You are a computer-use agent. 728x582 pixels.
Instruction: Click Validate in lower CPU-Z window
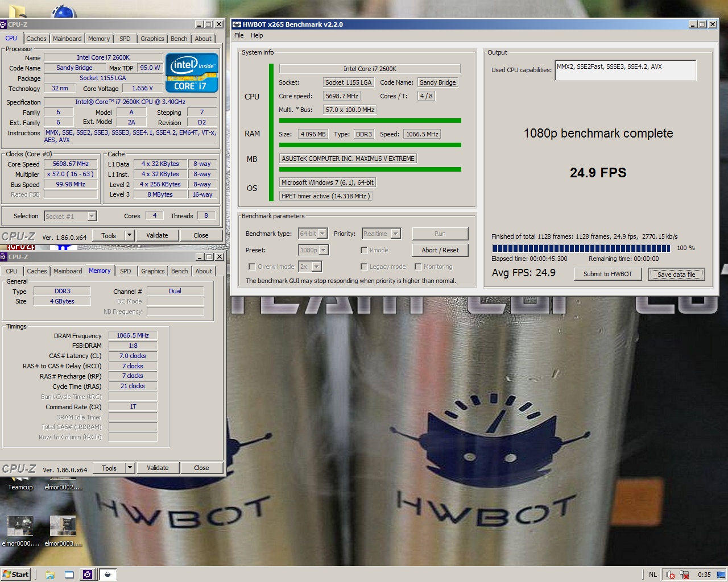click(x=158, y=468)
